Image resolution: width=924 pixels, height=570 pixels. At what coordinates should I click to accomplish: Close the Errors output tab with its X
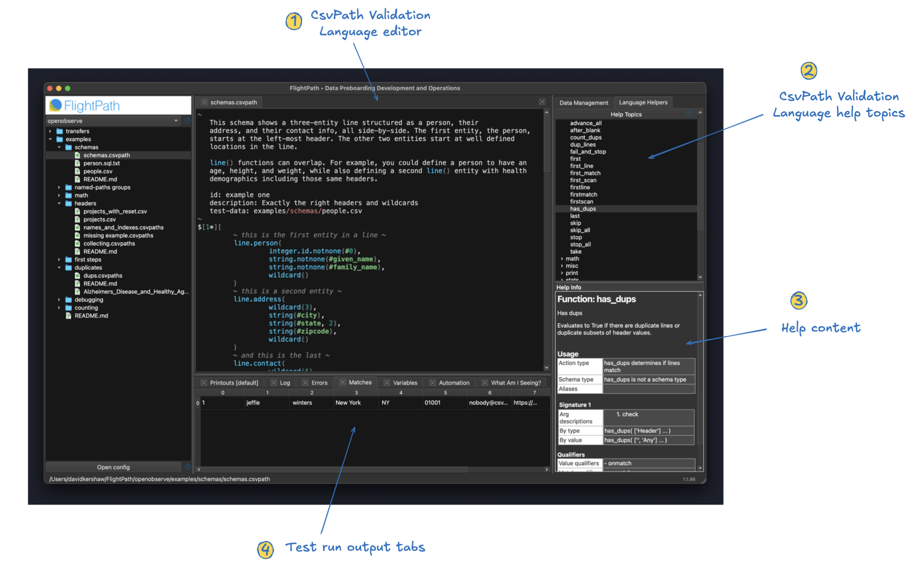click(305, 383)
